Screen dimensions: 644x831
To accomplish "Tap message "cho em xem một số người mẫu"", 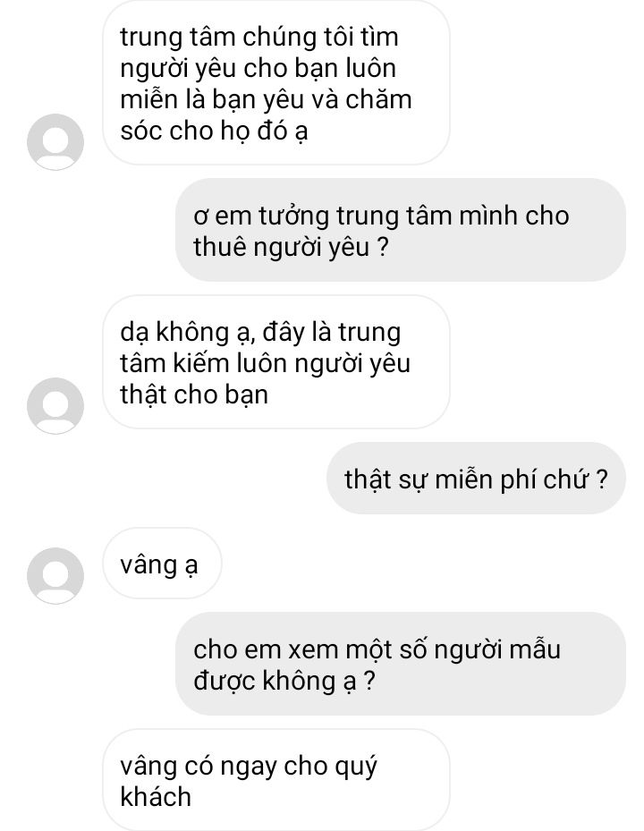I will (x=401, y=664).
